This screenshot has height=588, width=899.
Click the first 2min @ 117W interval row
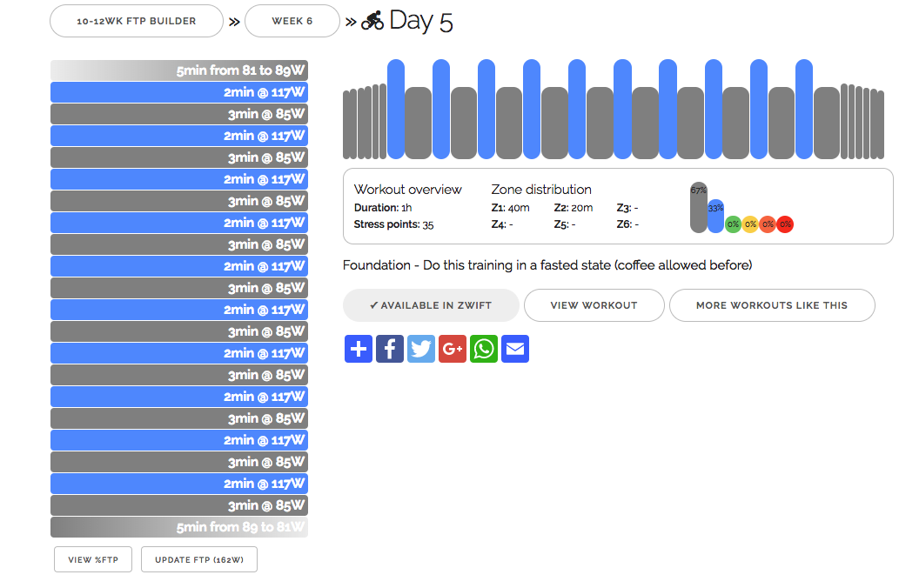[x=179, y=92]
